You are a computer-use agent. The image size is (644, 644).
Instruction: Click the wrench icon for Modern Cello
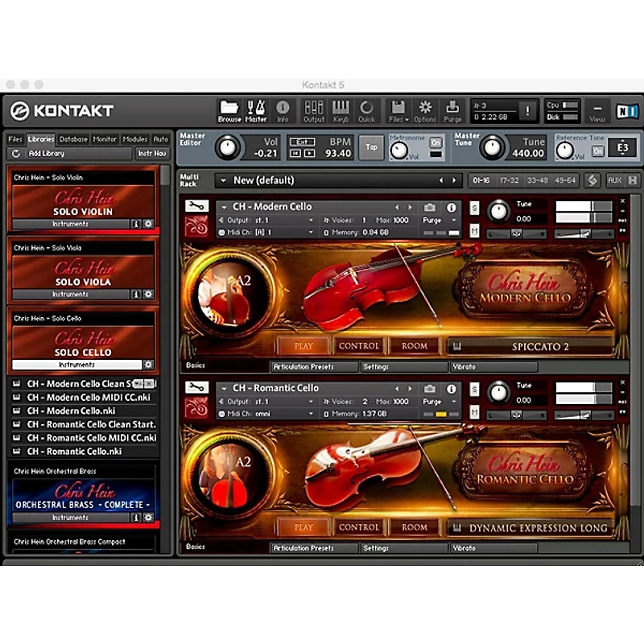[x=196, y=207]
